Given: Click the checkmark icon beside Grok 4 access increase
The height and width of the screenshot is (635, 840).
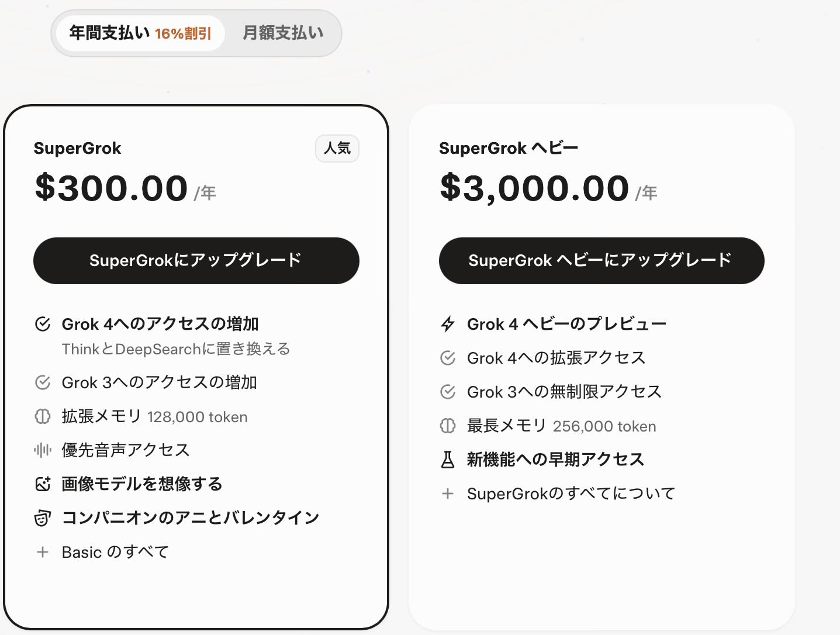Looking at the screenshot, I should click(x=43, y=324).
